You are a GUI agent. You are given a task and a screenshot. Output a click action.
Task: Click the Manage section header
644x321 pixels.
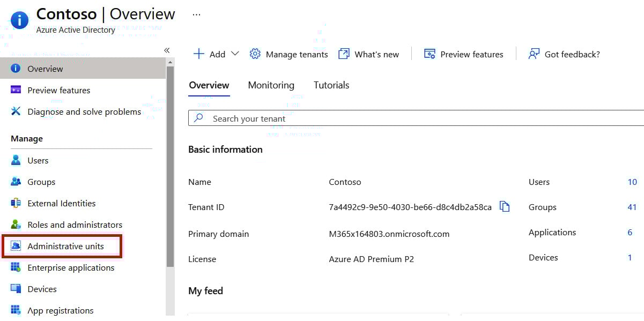[x=27, y=138]
